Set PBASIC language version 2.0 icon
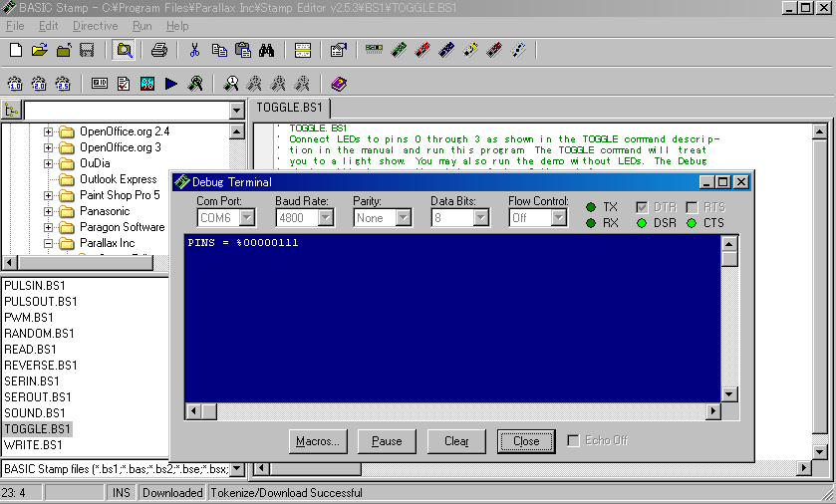Screen dimensions: 836x504 (39, 83)
